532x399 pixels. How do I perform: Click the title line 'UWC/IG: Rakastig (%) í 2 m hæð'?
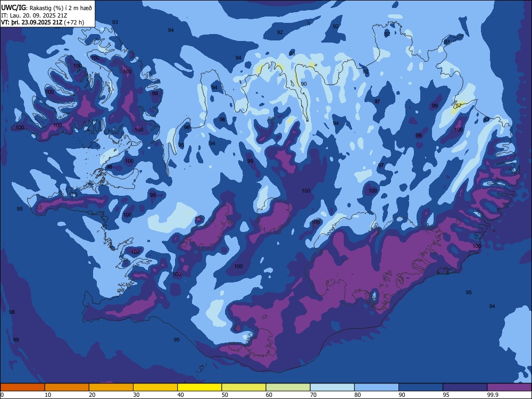click(x=46, y=8)
